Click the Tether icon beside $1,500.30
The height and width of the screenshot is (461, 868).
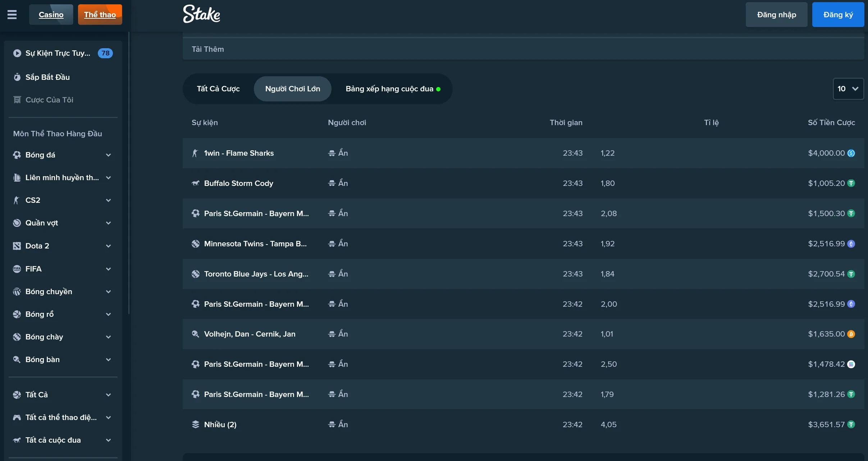851,214
